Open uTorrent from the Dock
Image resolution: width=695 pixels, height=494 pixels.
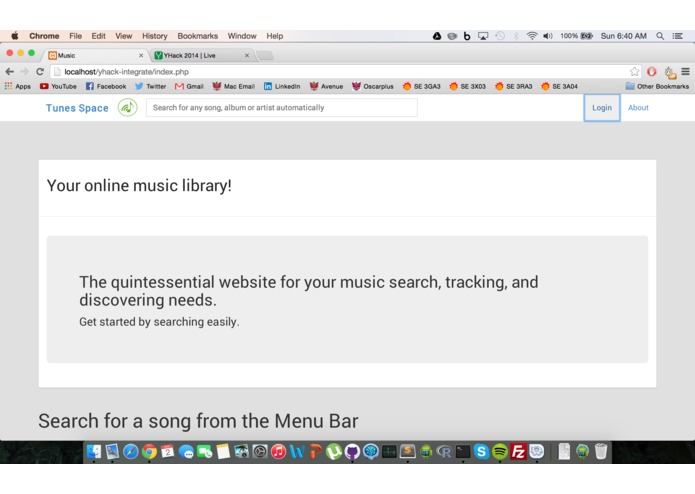334,451
